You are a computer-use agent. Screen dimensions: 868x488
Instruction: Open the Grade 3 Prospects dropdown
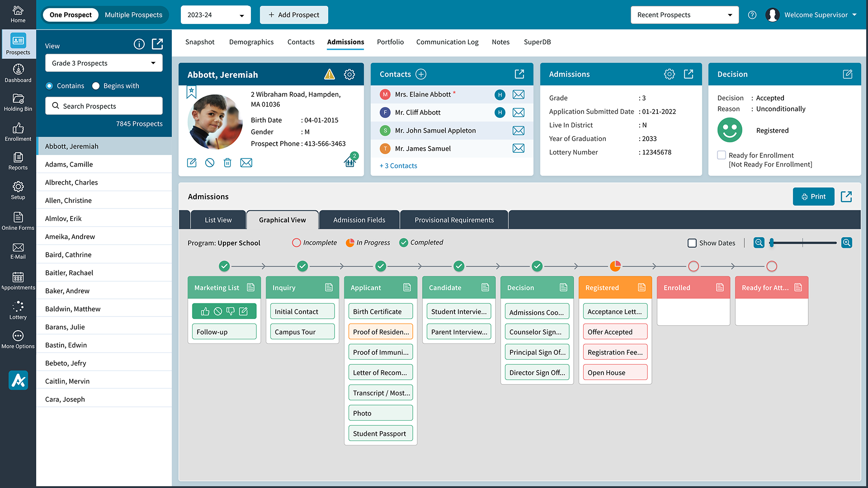click(104, 63)
